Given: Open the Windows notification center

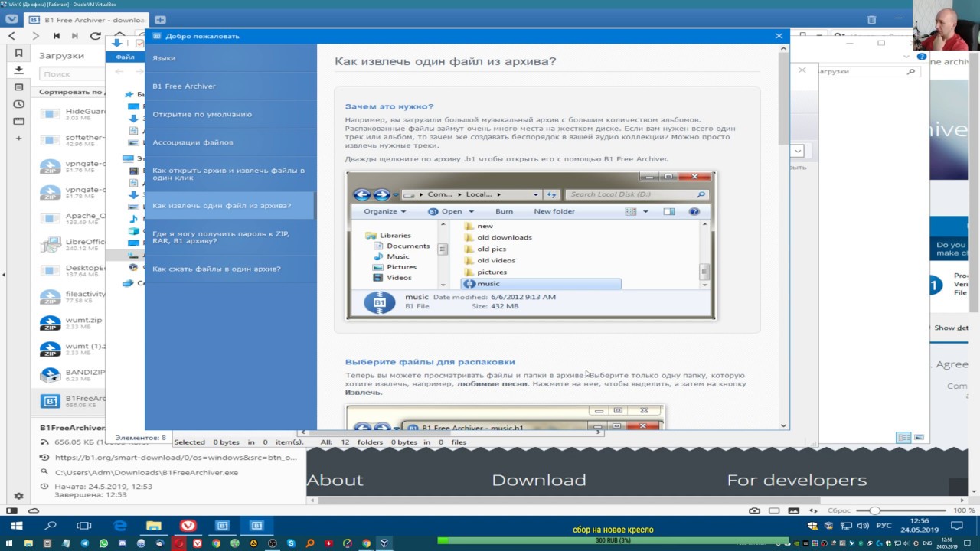Looking at the screenshot, I should 957,526.
